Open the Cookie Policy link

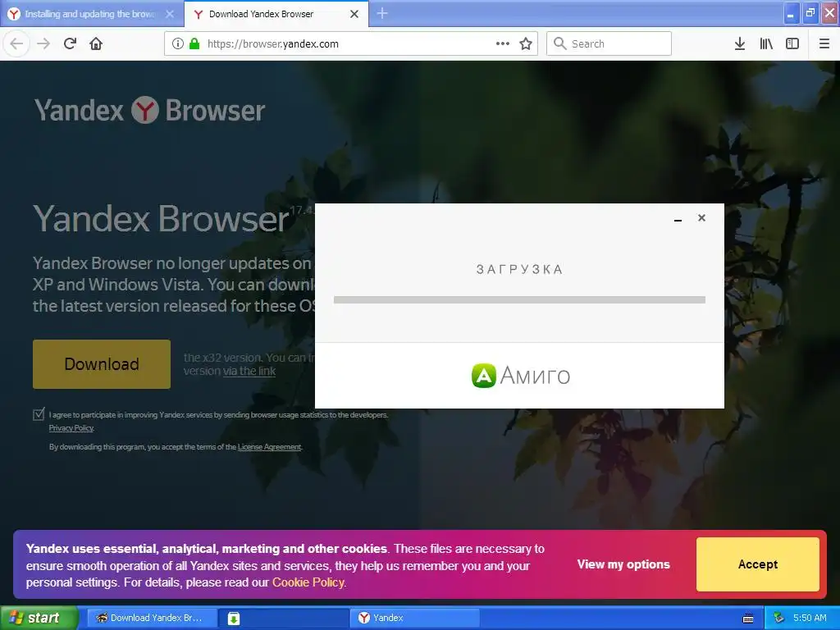click(x=308, y=582)
